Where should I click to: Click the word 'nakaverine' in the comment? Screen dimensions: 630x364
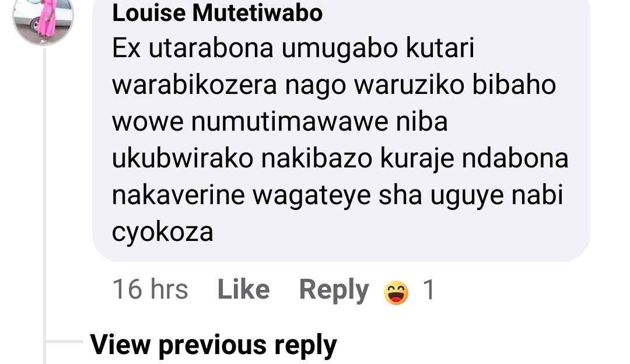click(178, 195)
